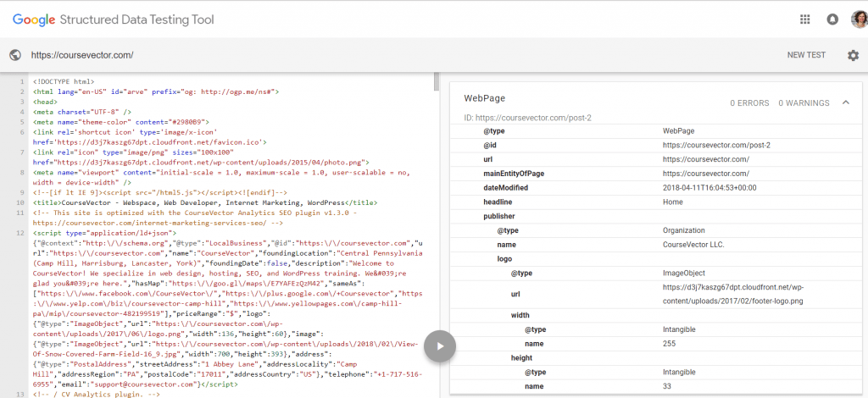
Task: Click the https://coursevector.com/ URL field
Action: tap(82, 55)
